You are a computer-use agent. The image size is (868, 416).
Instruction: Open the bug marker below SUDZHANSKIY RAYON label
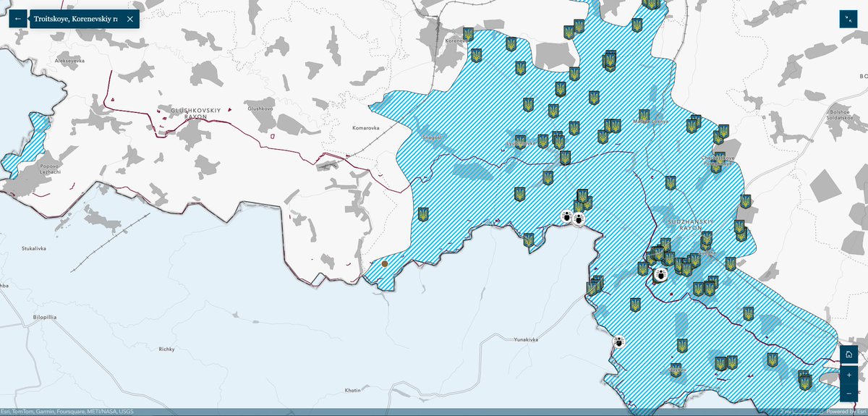tap(660, 275)
